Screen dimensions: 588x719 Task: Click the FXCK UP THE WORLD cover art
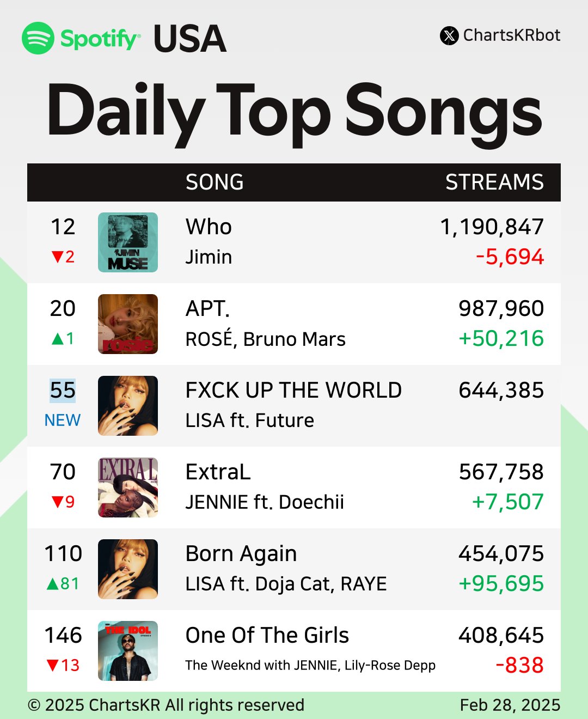128,406
